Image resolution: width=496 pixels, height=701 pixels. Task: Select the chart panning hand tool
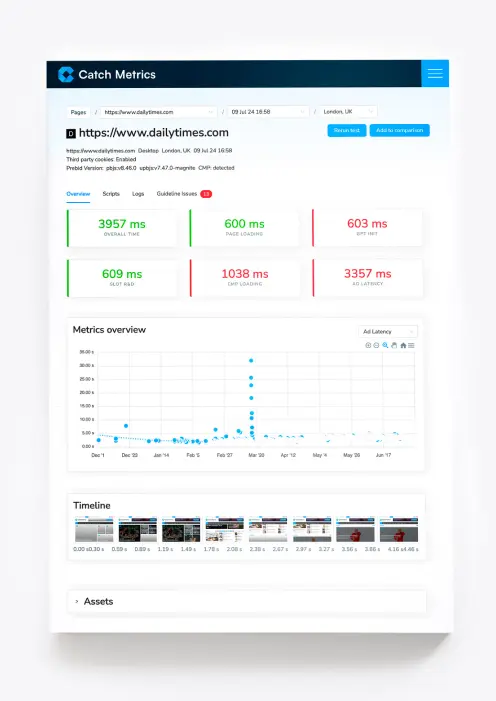click(394, 345)
